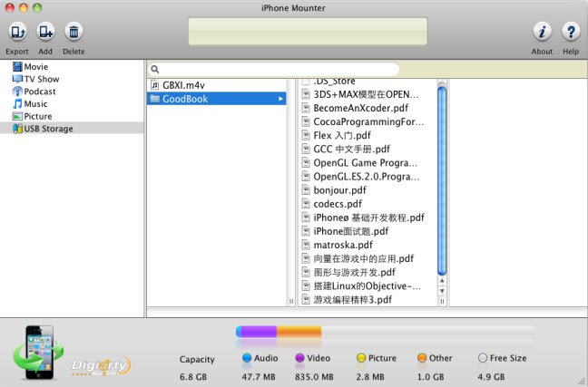Select Flex 入门.pdf
Image resolution: width=588 pixels, height=387 pixels.
367,136
